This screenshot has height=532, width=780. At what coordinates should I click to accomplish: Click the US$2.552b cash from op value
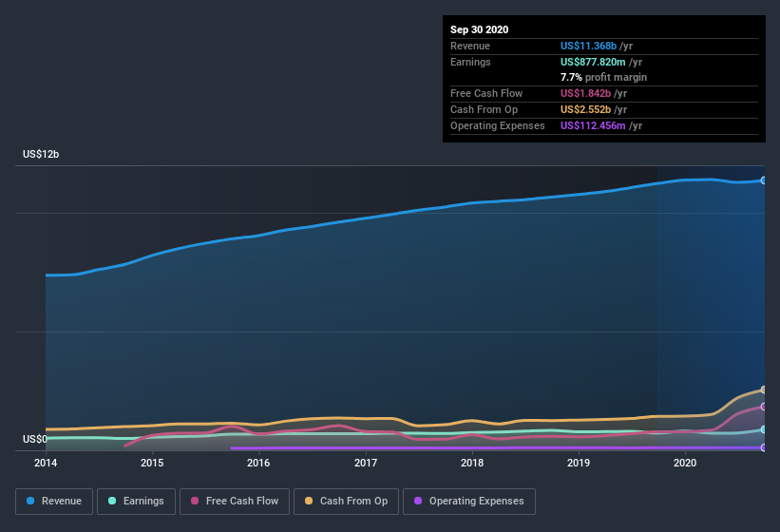[x=585, y=109]
